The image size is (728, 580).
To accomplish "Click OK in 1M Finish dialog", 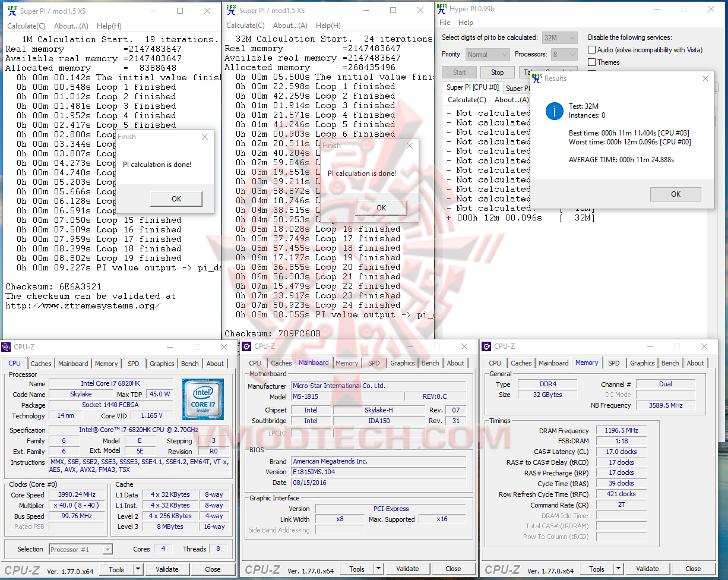I will click(176, 199).
